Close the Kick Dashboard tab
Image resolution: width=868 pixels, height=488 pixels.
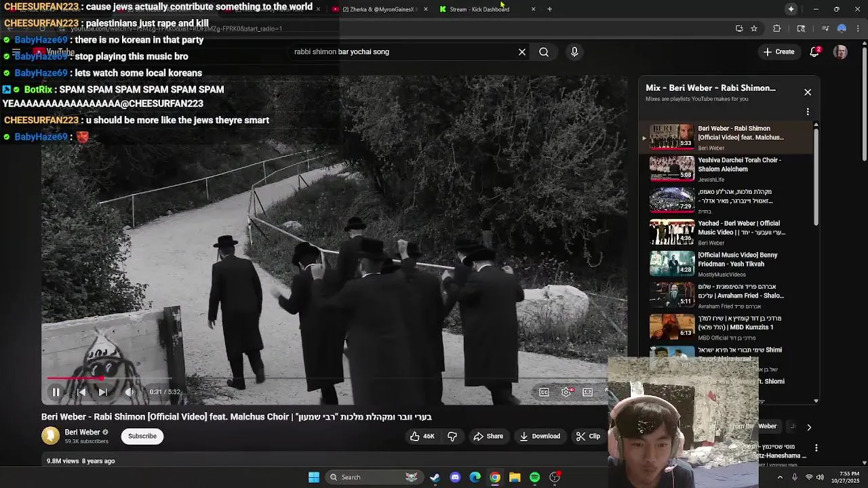(533, 9)
